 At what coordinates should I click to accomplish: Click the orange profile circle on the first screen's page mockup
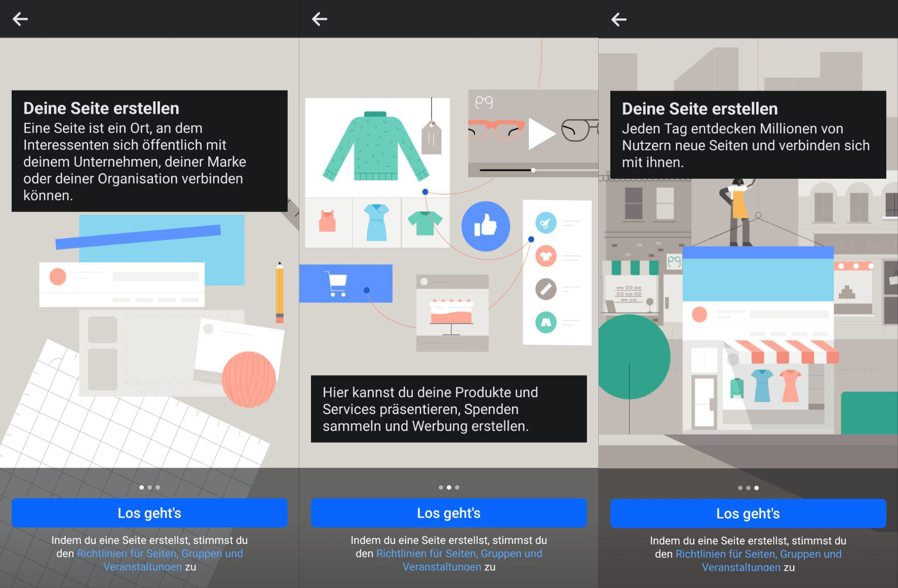58,277
